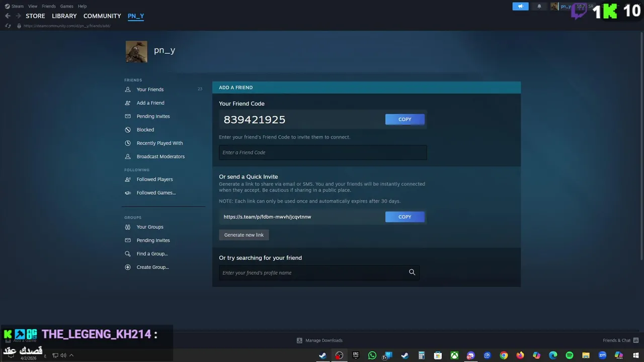The image size is (644, 362).
Task: Open the notifications bell
Action: (539, 7)
